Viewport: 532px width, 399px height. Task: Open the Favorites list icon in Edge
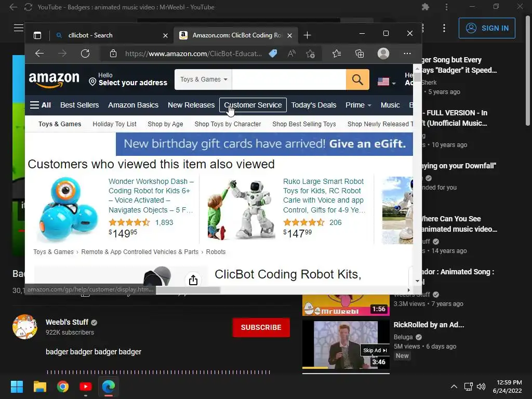[x=337, y=54]
